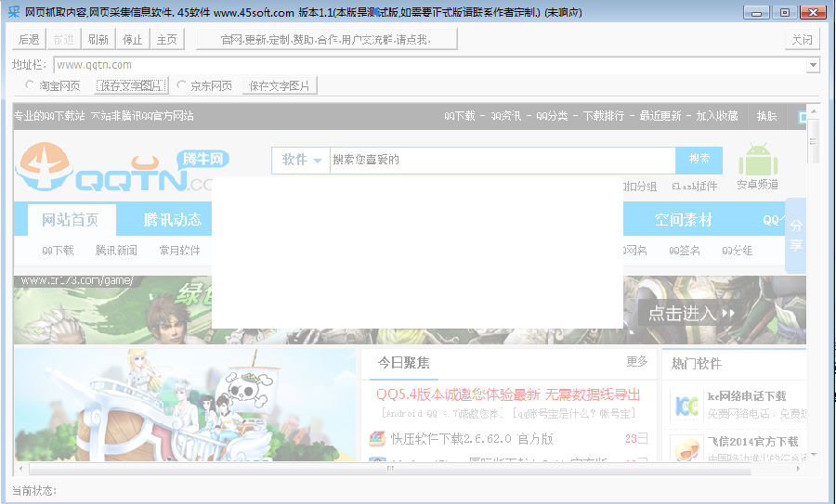Click the 主页 home button
The image size is (836, 504).
point(166,39)
